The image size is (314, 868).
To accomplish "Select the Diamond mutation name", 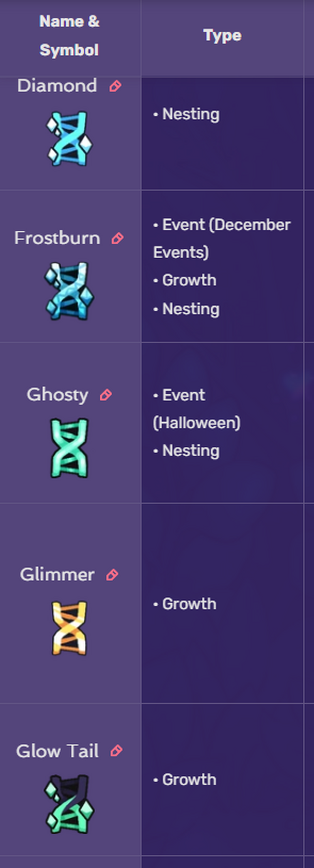I will coord(57,86).
